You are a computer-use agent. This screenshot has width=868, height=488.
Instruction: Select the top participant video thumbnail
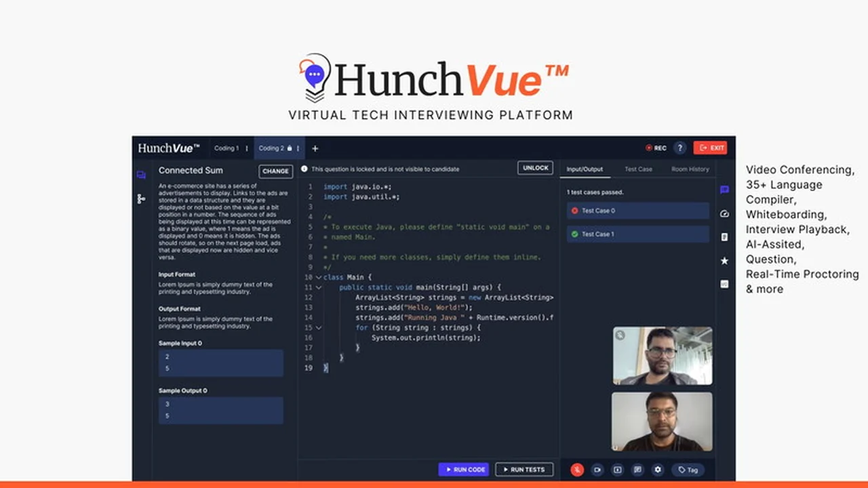[663, 356]
